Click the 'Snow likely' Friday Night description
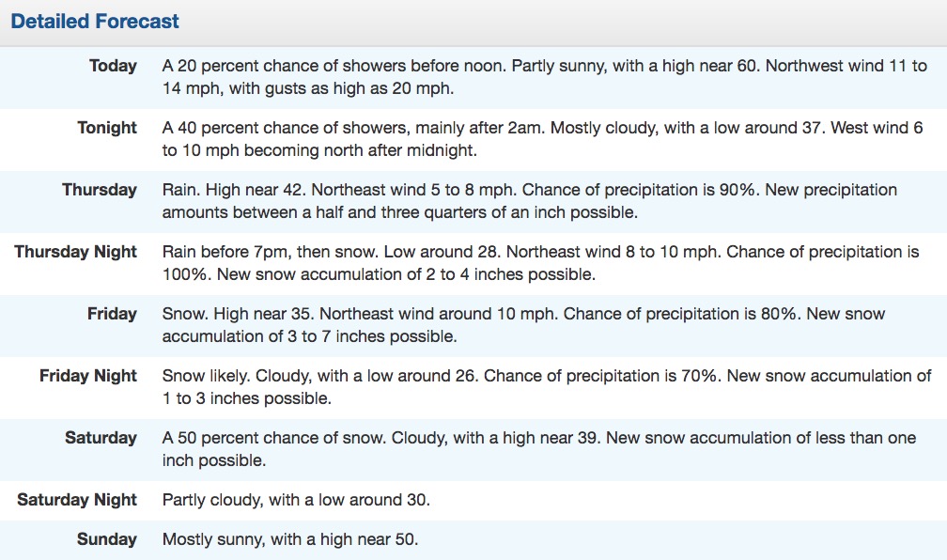The height and width of the screenshot is (560, 947). coord(547,387)
